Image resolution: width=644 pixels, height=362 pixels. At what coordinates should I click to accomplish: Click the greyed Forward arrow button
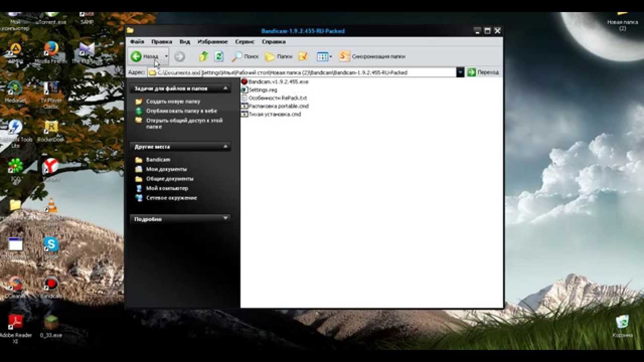(x=180, y=57)
